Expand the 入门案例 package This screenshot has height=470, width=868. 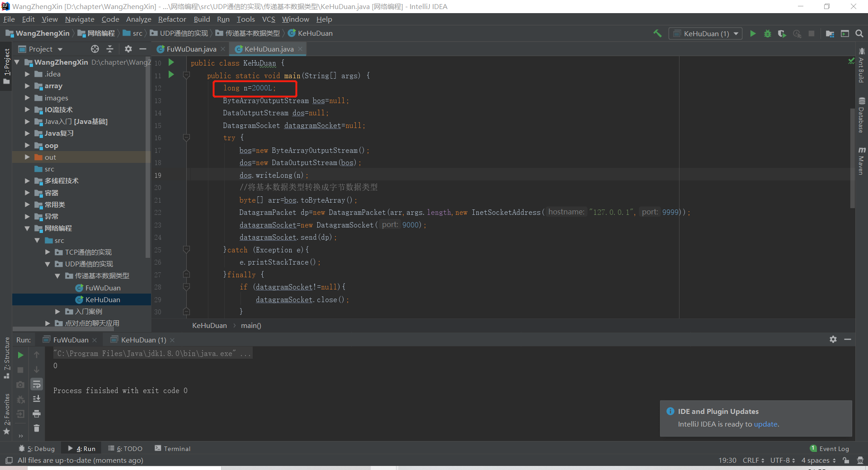pyautogui.click(x=57, y=312)
